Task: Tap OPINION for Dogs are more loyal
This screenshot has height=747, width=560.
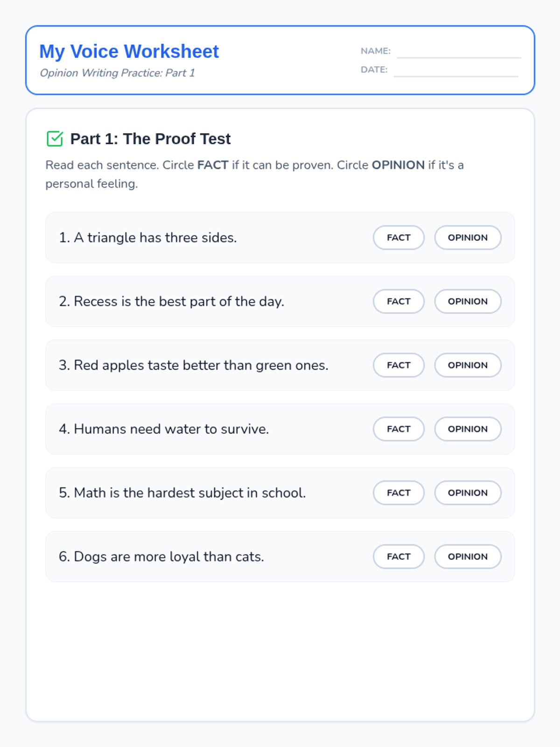Action: click(468, 557)
